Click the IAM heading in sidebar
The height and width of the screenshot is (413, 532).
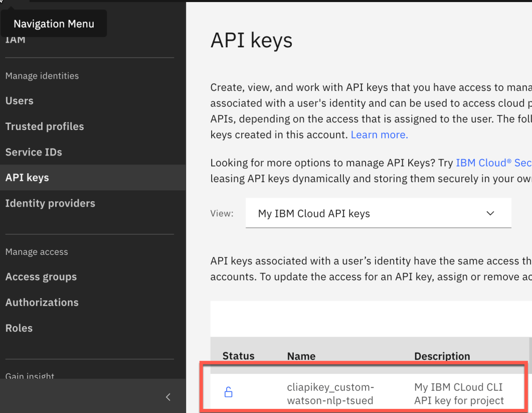coord(15,40)
